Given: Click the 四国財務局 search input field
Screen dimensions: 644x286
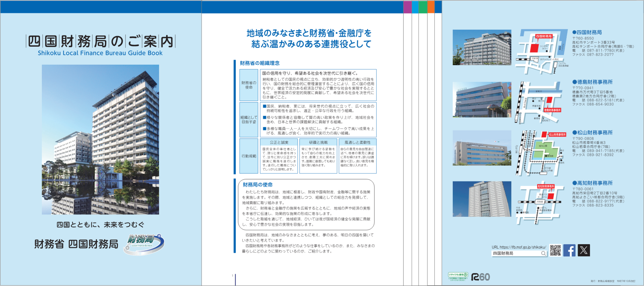Looking at the screenshot, I should 515,253.
